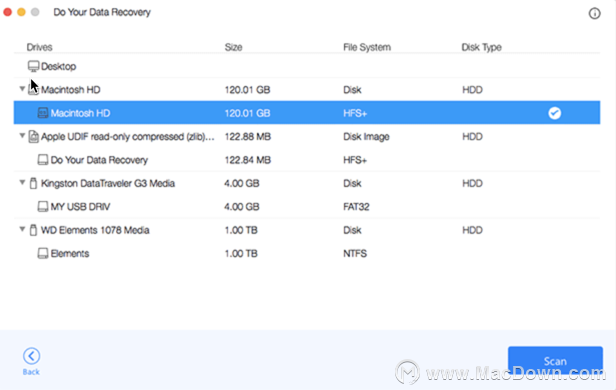
Task: Select the parent Macintosh HD disk name
Action: (71, 90)
